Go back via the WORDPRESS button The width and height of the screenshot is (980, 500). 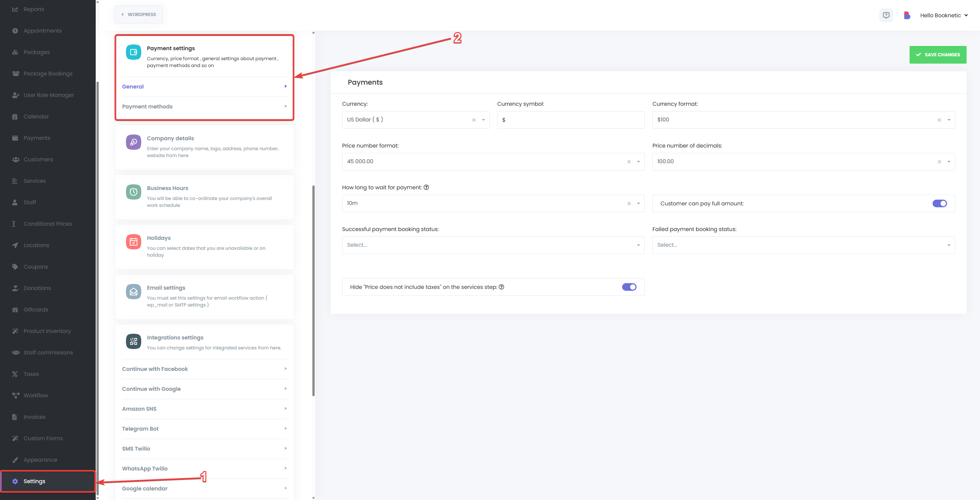pyautogui.click(x=139, y=15)
